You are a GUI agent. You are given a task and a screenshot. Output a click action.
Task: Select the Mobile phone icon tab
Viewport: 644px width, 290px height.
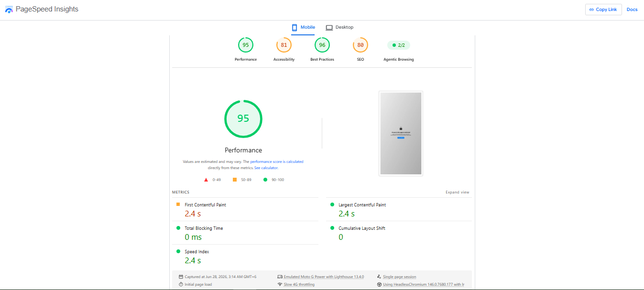click(x=295, y=27)
